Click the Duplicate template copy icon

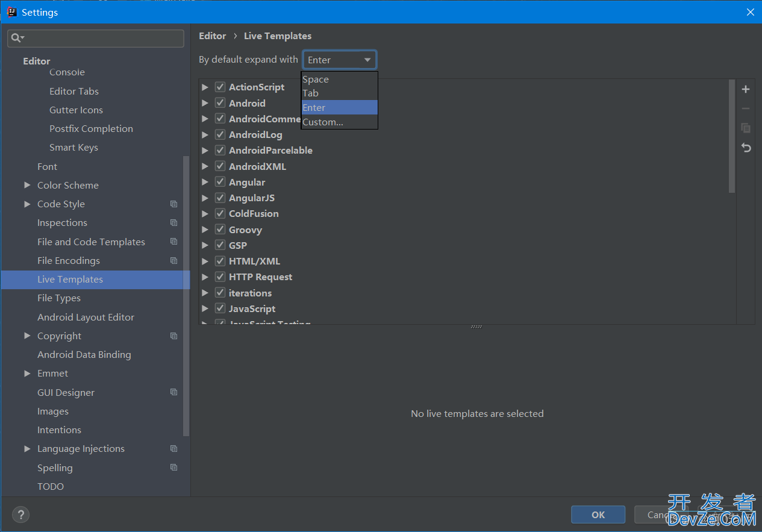746,128
